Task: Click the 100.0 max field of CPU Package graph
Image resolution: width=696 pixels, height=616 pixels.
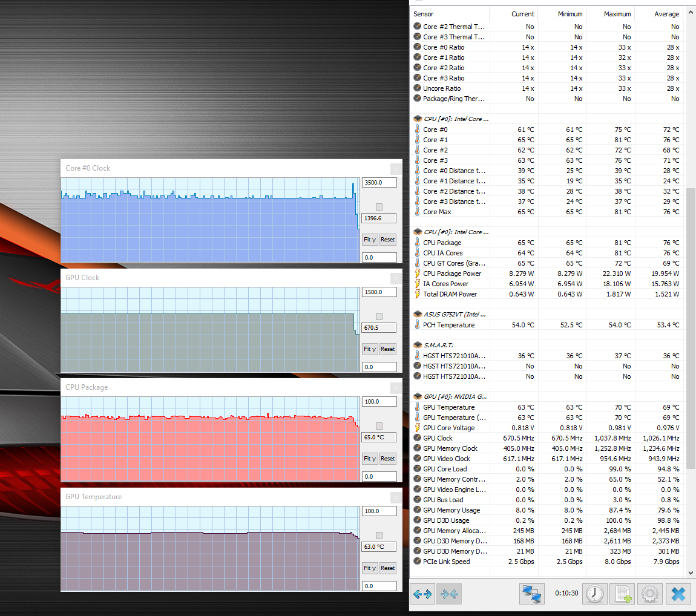Action: (379, 402)
